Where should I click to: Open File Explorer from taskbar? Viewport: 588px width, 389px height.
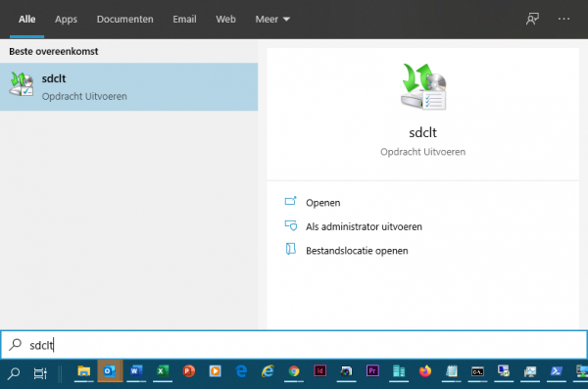tap(83, 371)
